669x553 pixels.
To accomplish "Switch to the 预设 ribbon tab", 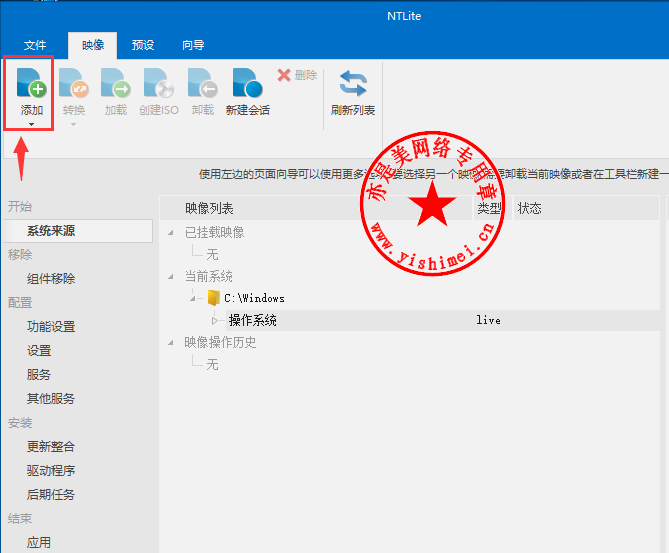I will [143, 45].
